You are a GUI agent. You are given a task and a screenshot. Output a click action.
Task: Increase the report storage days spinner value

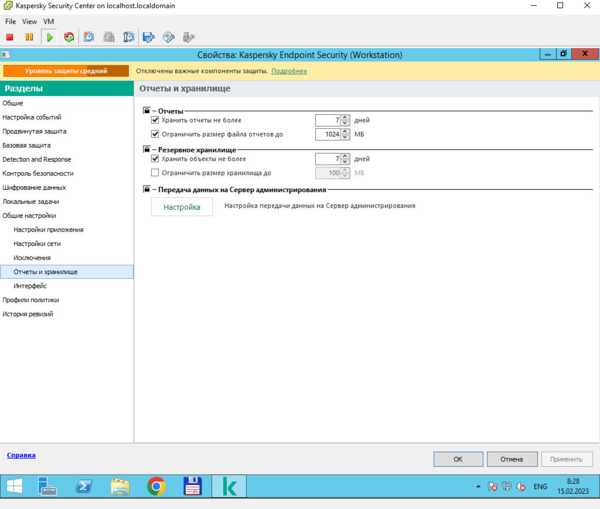pyautogui.click(x=345, y=117)
